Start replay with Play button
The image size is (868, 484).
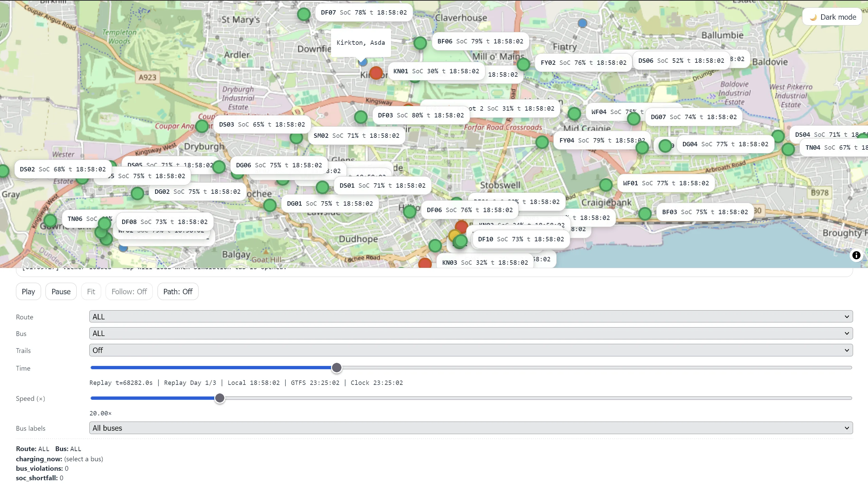click(x=29, y=292)
